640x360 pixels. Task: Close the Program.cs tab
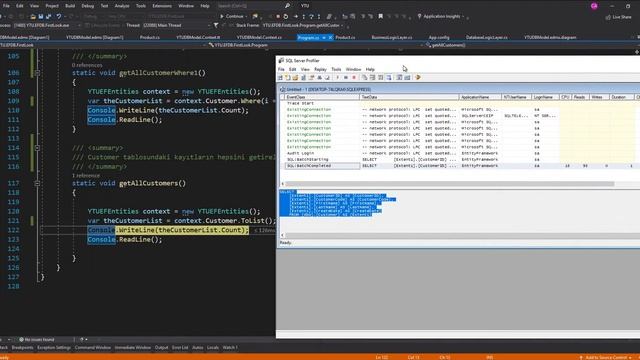click(x=330, y=37)
